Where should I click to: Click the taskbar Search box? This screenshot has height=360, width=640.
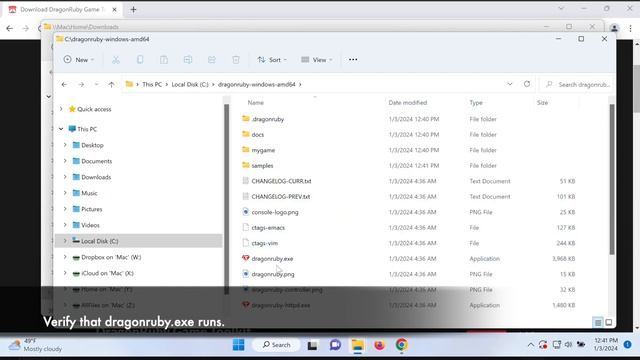pos(276,345)
